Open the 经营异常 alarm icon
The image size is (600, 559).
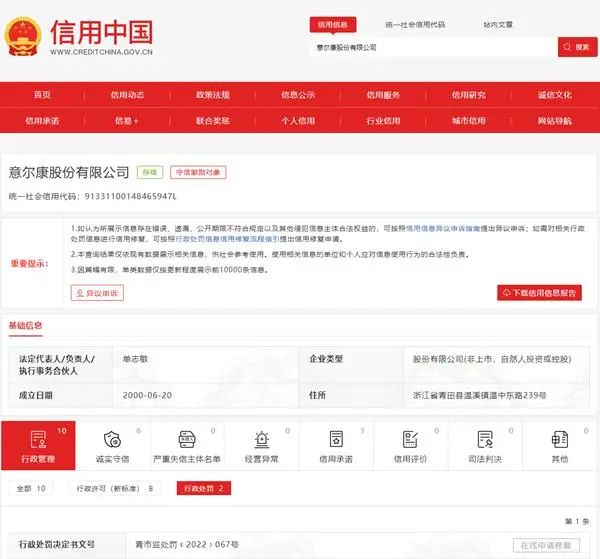261,439
